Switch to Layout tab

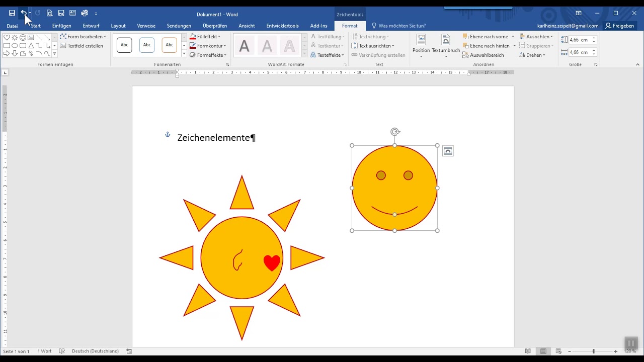coord(118,26)
